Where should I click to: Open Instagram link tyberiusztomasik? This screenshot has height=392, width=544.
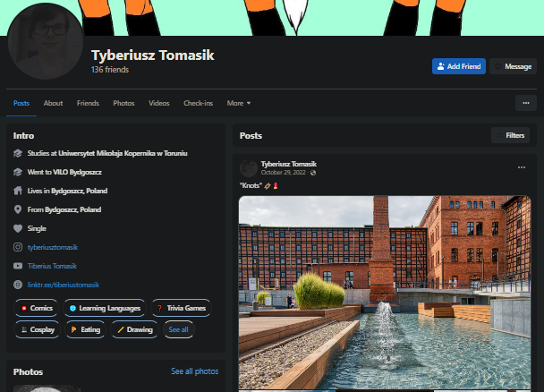pos(53,247)
